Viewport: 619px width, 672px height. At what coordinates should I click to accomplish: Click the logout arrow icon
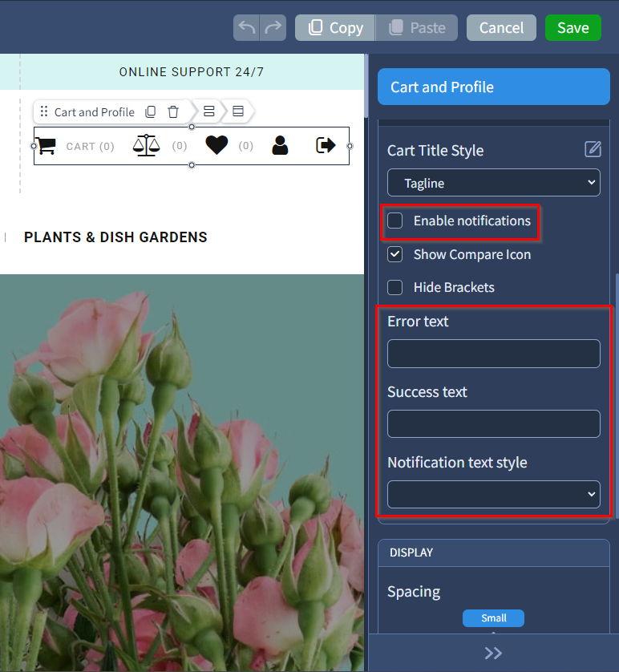(x=326, y=145)
